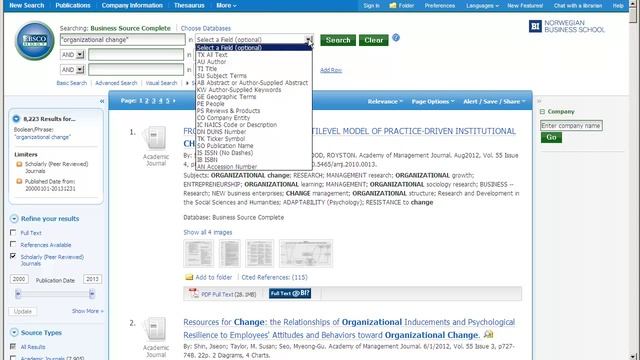Select AB Abstract or Author-Supplied Abstract option
Image resolution: width=640 pixels, height=360 pixels.
pyautogui.click(x=253, y=82)
